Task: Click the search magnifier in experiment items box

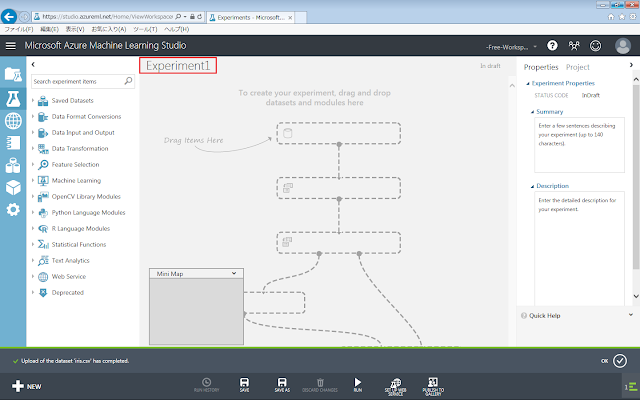Action: click(x=128, y=81)
